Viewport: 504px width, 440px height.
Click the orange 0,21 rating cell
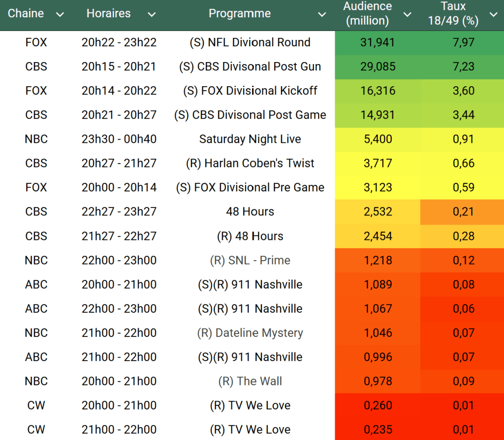pyautogui.click(x=462, y=211)
